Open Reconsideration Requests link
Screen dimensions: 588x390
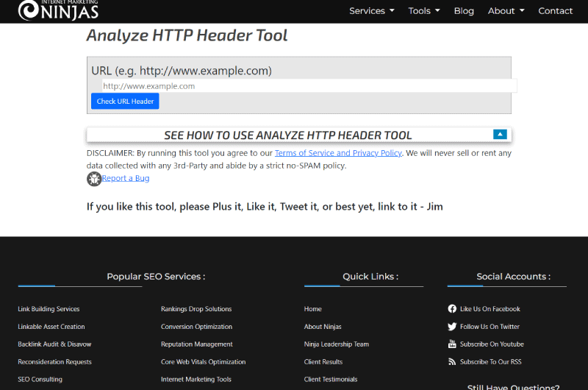click(54, 361)
